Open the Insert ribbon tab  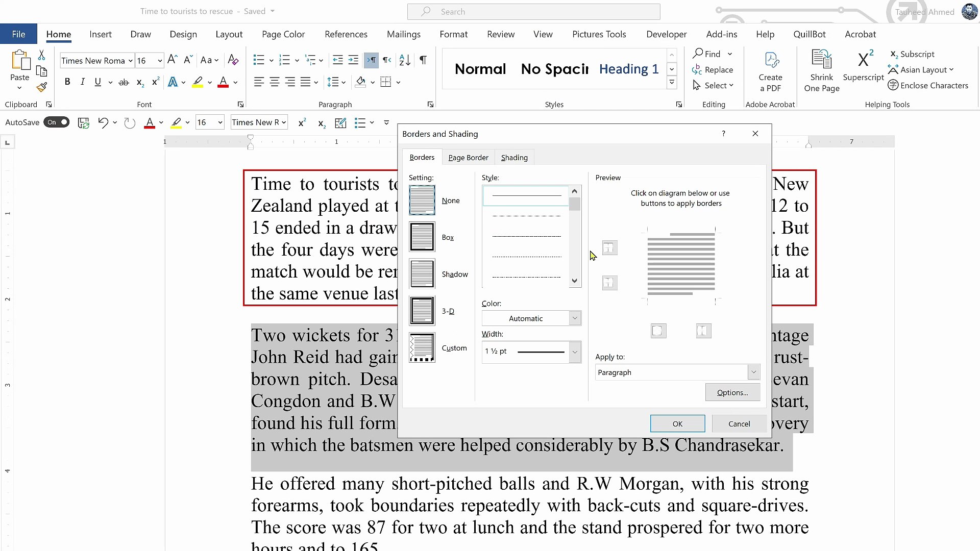pos(100,34)
